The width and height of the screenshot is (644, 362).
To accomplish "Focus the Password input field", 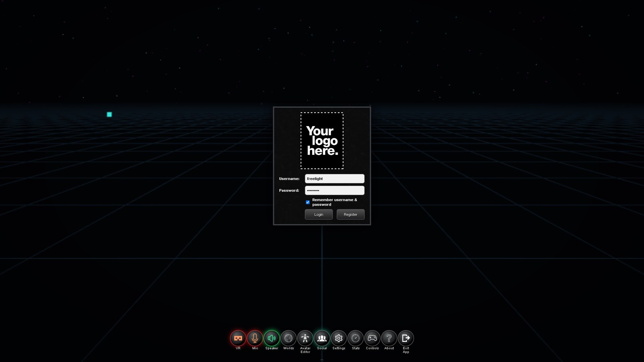I will coord(335,190).
